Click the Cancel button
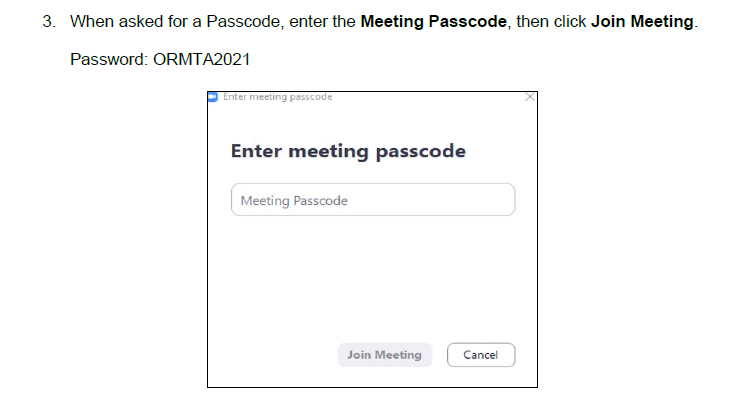 coord(480,355)
